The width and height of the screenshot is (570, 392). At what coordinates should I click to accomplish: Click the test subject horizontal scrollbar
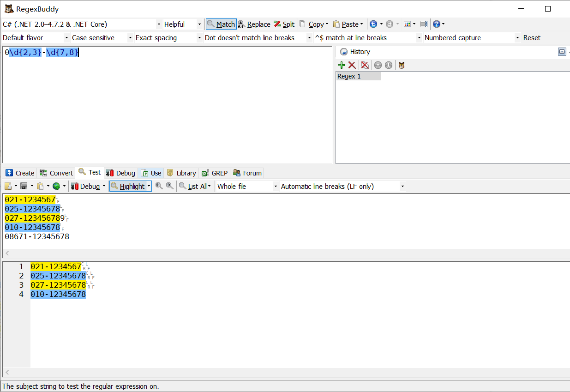coord(286,253)
